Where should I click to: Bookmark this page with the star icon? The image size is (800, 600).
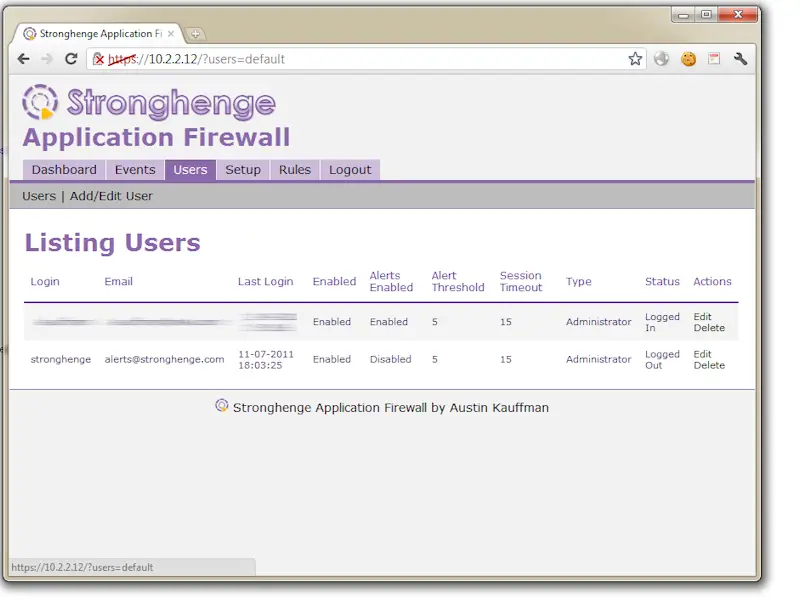pos(635,59)
